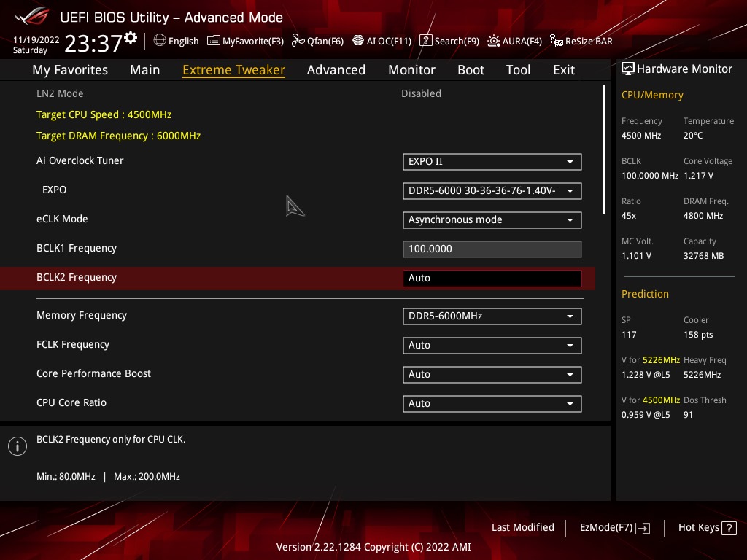Select the BCLK2 Frequency label
This screenshot has width=747, height=560.
point(77,277)
